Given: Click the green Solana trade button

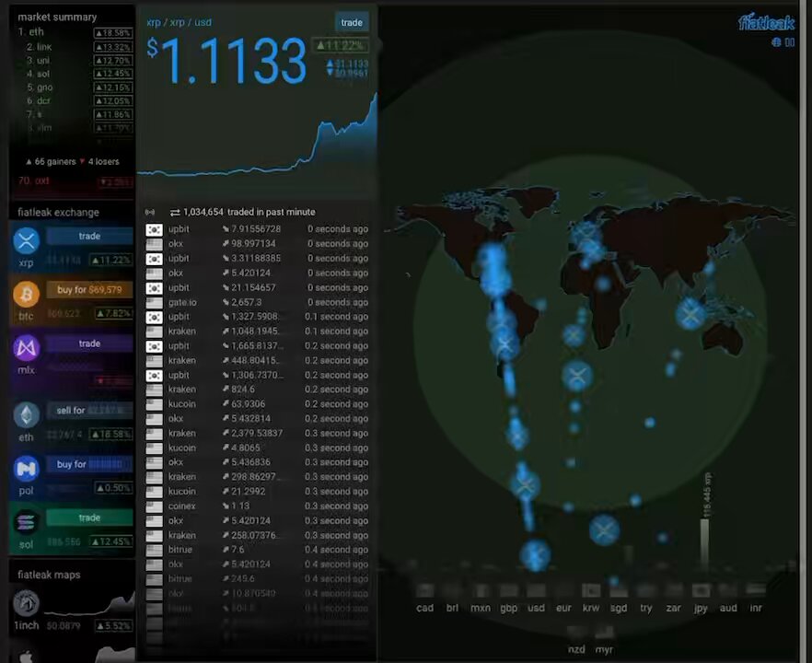Looking at the screenshot, I should coord(89,518).
